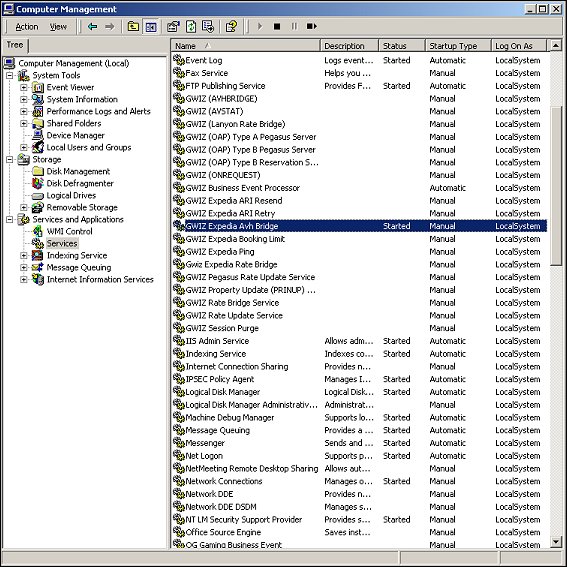This screenshot has height=567, width=567.
Task: Open the View menu
Action: (58, 27)
